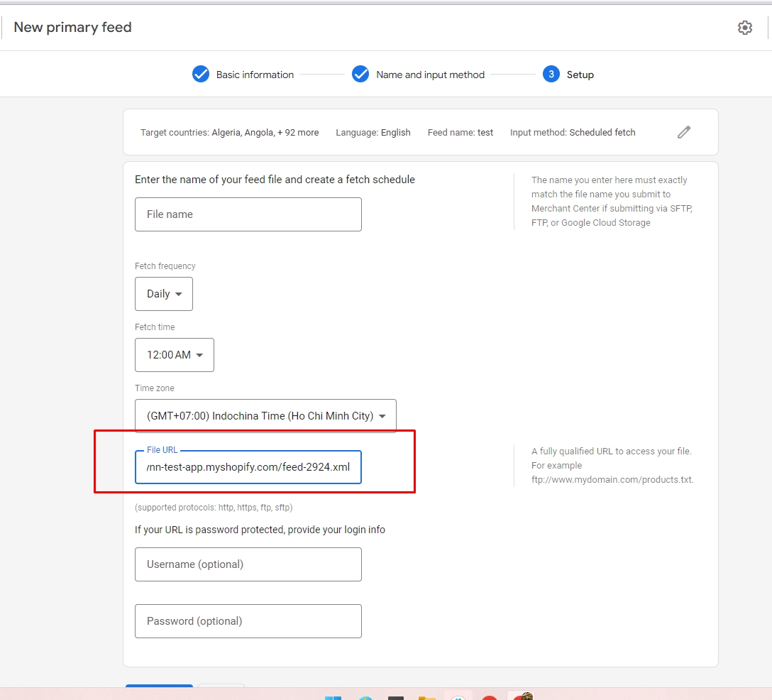Click the '(supported protocols: http, https, ftp, sftp)' note

(x=214, y=508)
